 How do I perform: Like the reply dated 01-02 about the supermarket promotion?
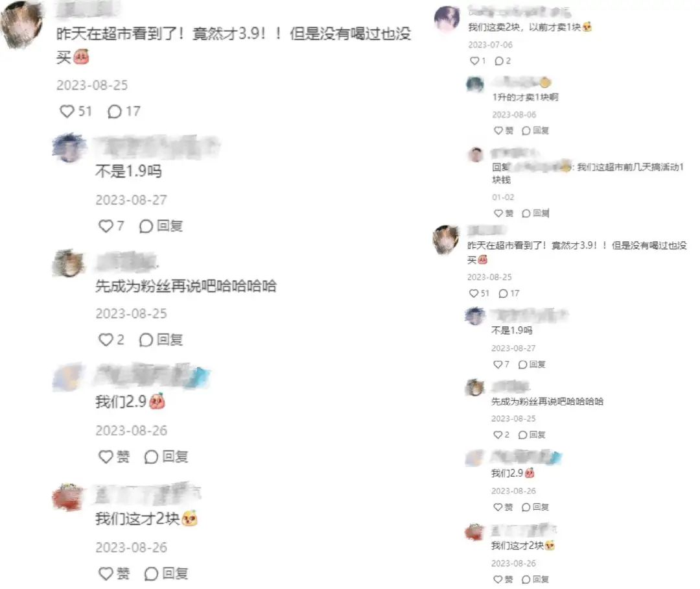pos(504,213)
